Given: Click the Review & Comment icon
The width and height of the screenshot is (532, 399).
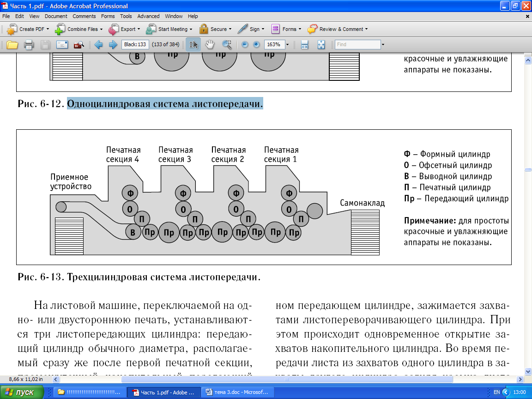Looking at the screenshot, I should (x=313, y=29).
